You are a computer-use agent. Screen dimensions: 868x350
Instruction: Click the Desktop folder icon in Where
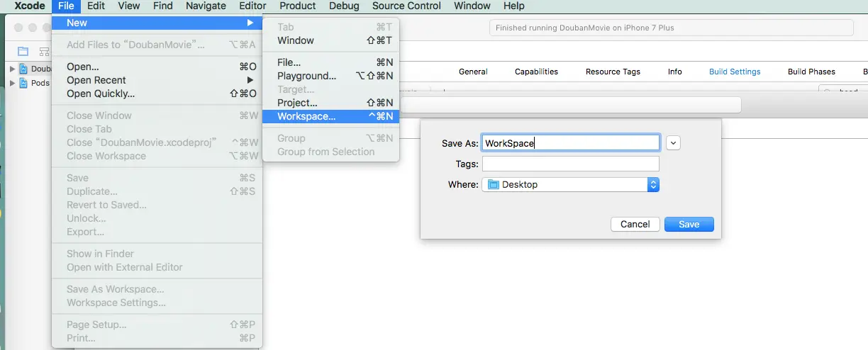coord(494,184)
